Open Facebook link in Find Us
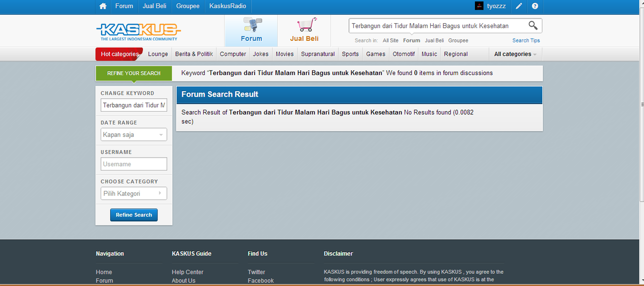This screenshot has height=286, width=644. 261,280
